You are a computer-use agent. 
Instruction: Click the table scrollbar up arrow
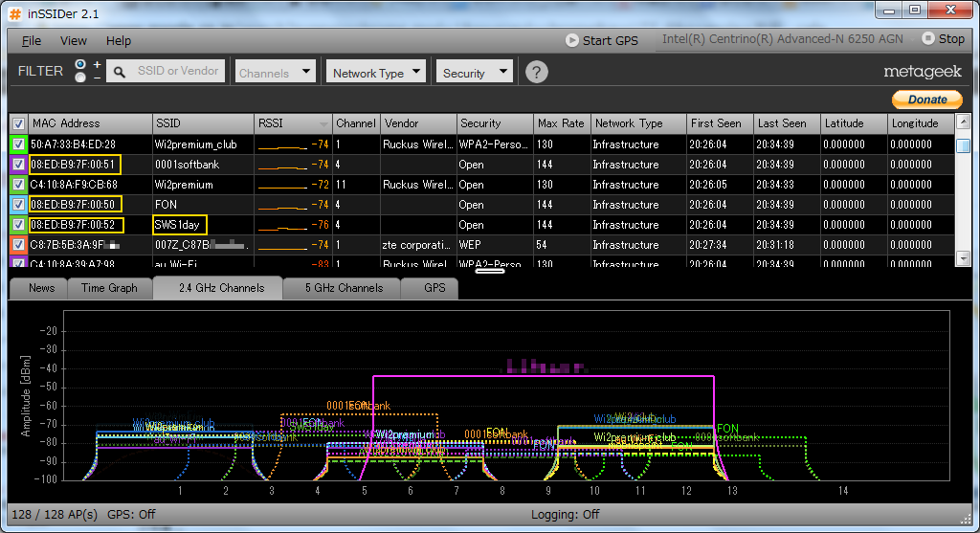tap(963, 122)
